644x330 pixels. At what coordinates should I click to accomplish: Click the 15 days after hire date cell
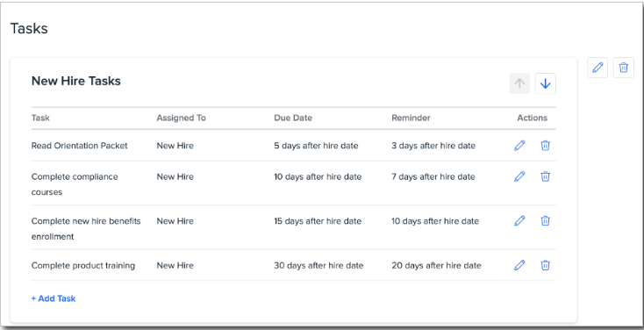click(318, 221)
